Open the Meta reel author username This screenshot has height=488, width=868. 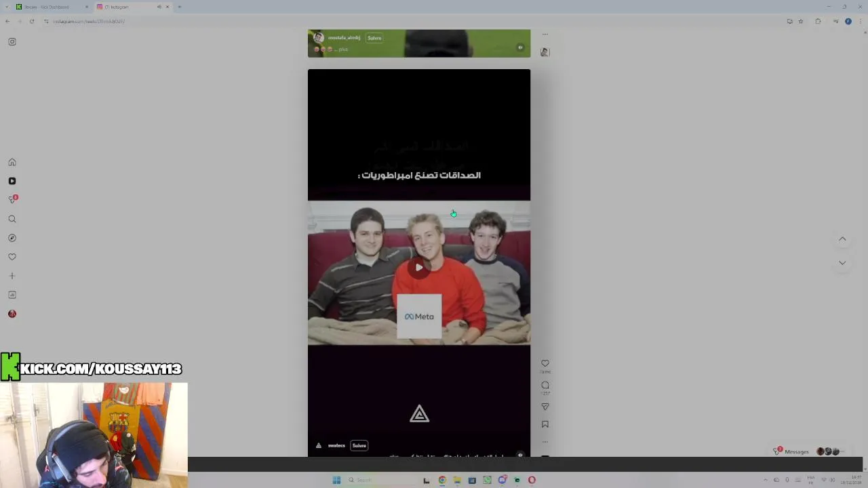[336, 445]
